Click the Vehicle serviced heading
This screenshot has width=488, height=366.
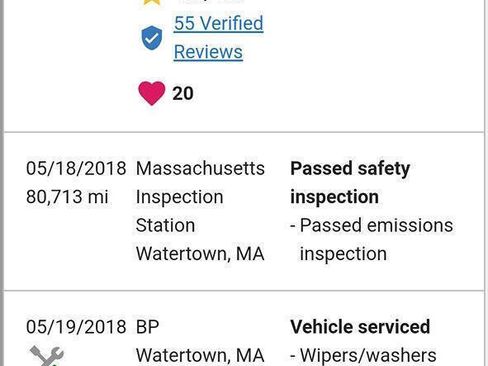(360, 327)
